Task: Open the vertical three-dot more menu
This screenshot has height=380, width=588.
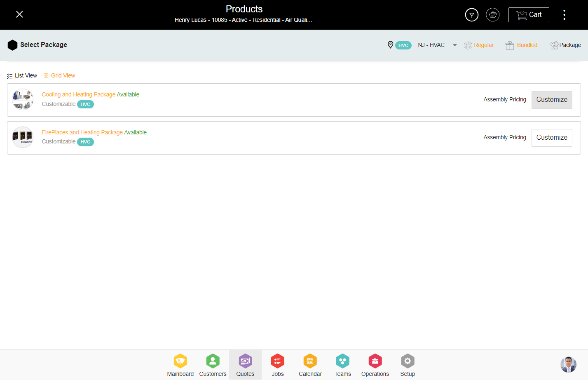Action: (565, 15)
